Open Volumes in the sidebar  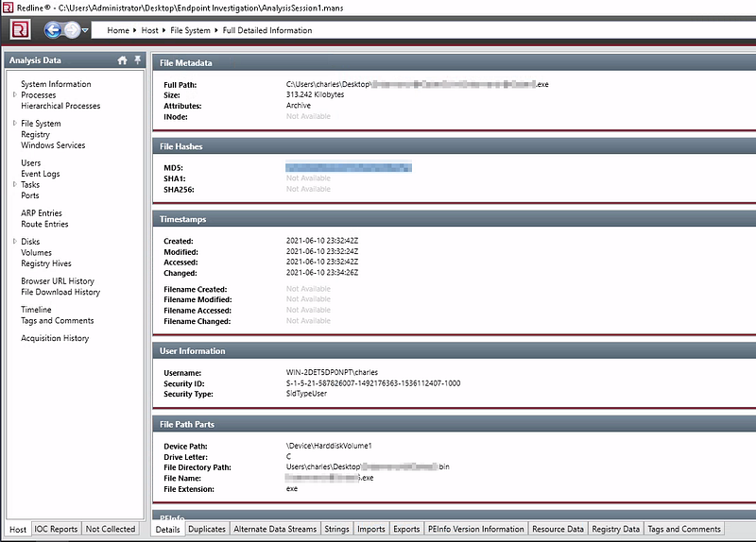click(x=36, y=252)
